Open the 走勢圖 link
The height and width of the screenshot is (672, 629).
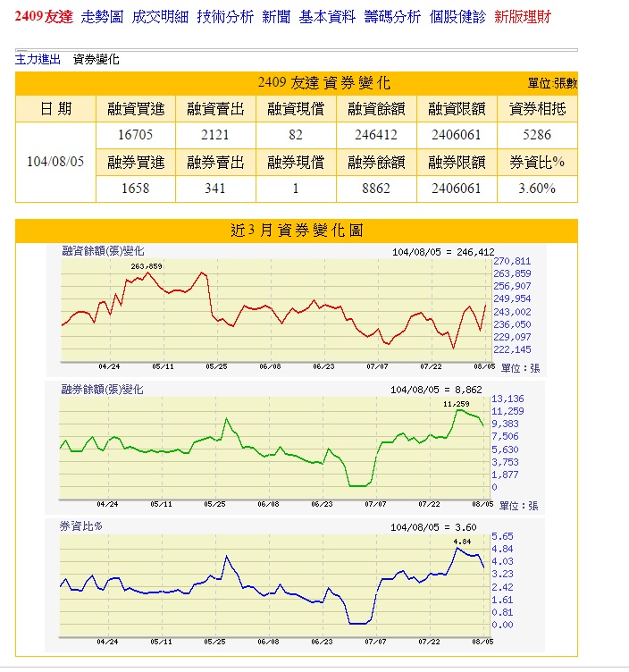102,17
